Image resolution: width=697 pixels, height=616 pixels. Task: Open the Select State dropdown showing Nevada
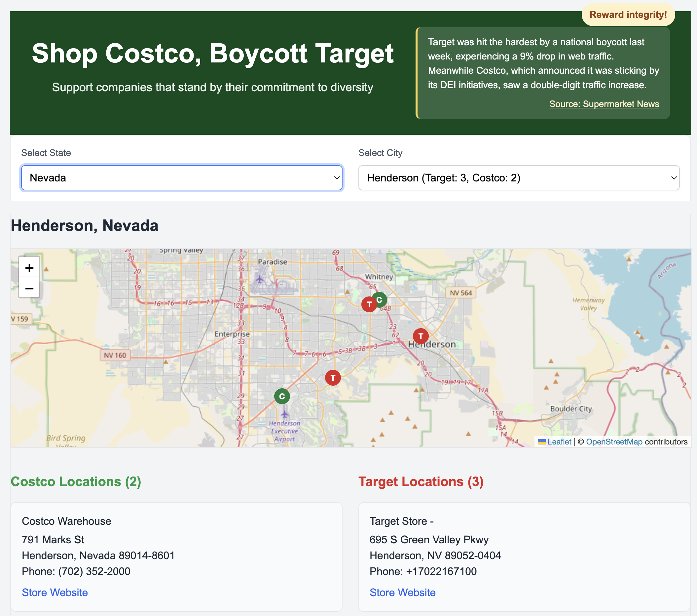tap(182, 178)
